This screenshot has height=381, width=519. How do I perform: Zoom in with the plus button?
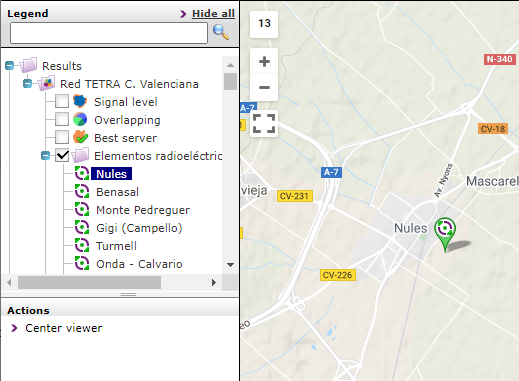[x=264, y=61]
